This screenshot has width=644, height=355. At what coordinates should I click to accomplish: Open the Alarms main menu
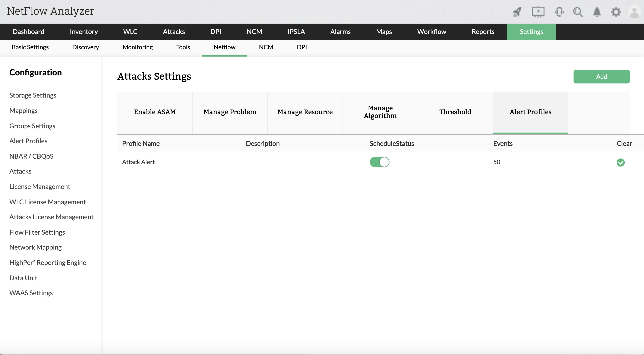(340, 32)
